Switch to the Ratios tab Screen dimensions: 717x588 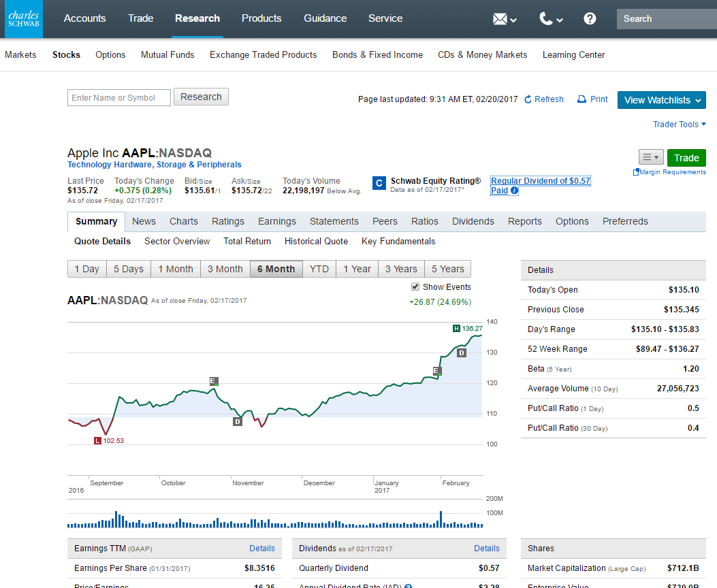pyautogui.click(x=424, y=222)
